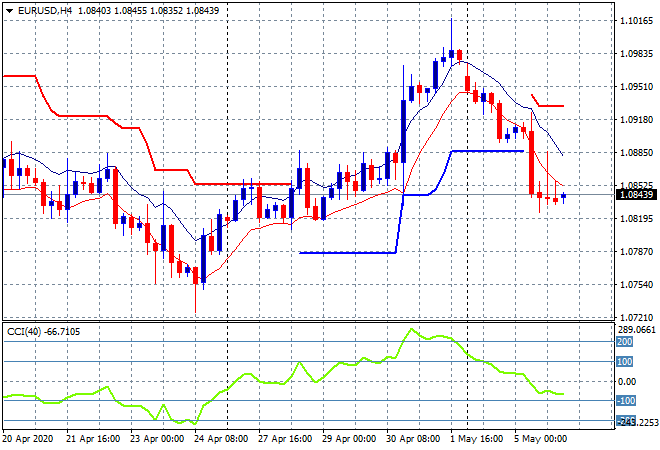Image resolution: width=660 pixels, height=450 pixels.
Task: Pick the 1.10165 price scale value
Action: [636, 20]
